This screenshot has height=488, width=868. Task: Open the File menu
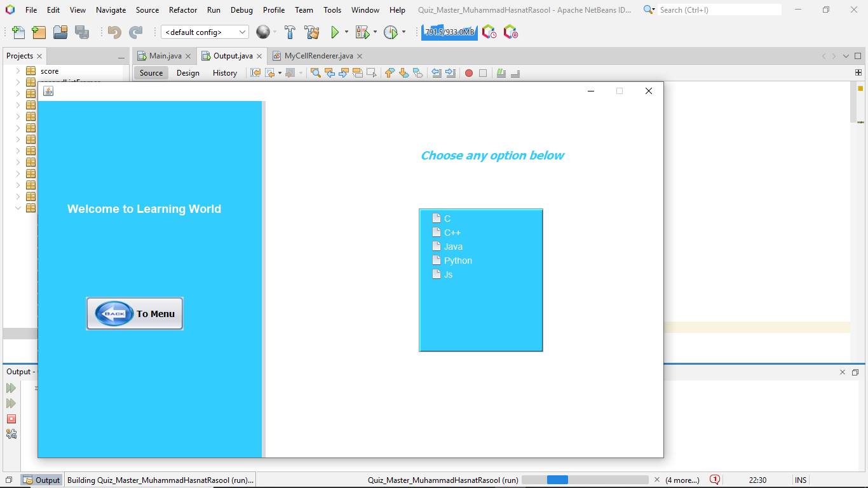31,10
